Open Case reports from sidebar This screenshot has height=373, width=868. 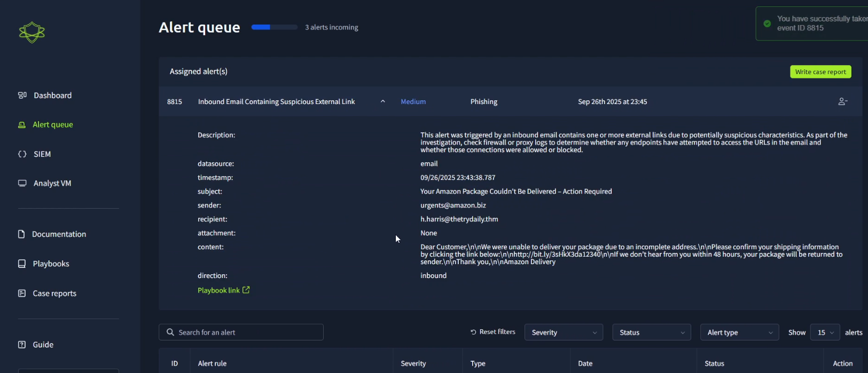[54, 293]
